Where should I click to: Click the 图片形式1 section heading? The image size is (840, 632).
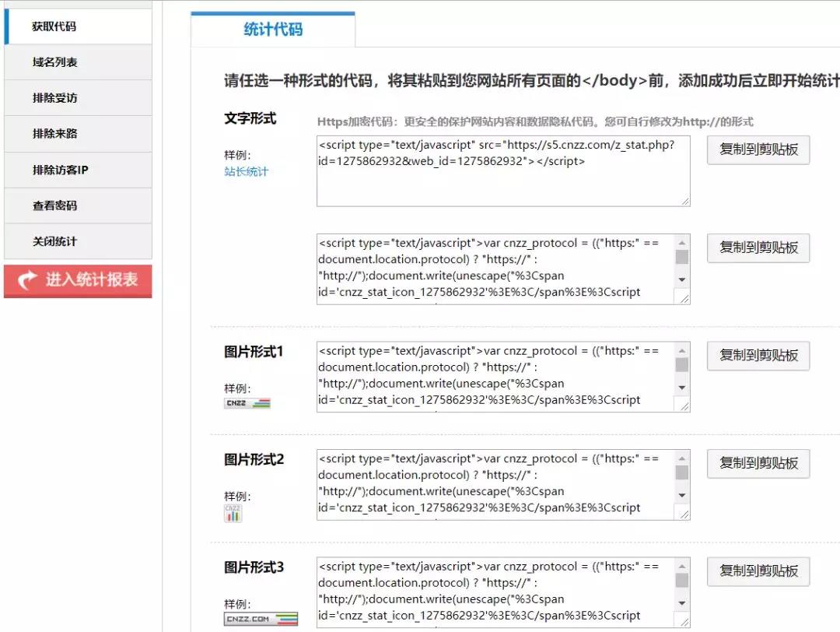click(254, 352)
